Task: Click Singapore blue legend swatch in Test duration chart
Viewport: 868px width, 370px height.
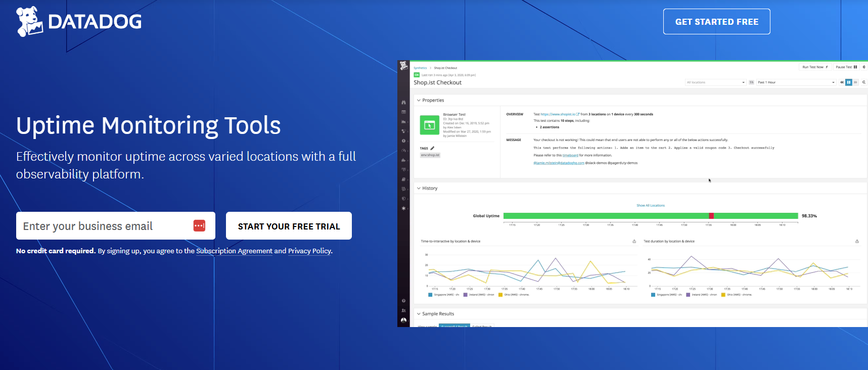Action: point(653,295)
